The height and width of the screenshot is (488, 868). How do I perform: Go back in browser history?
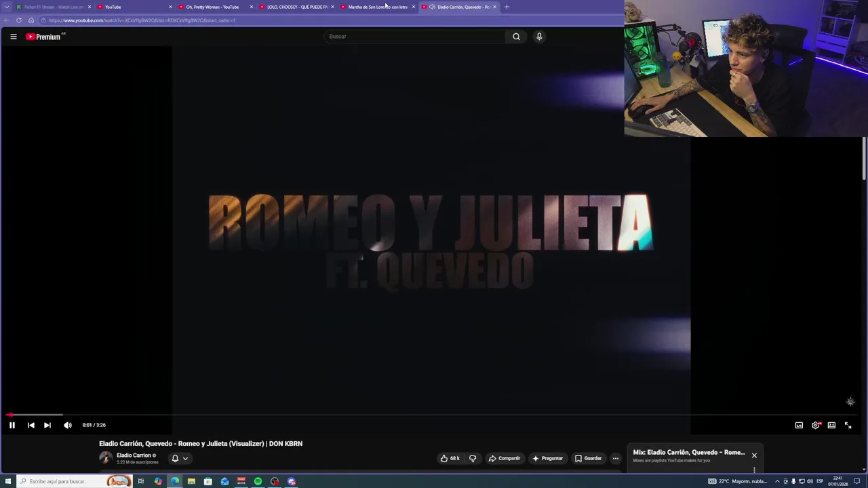click(7, 20)
